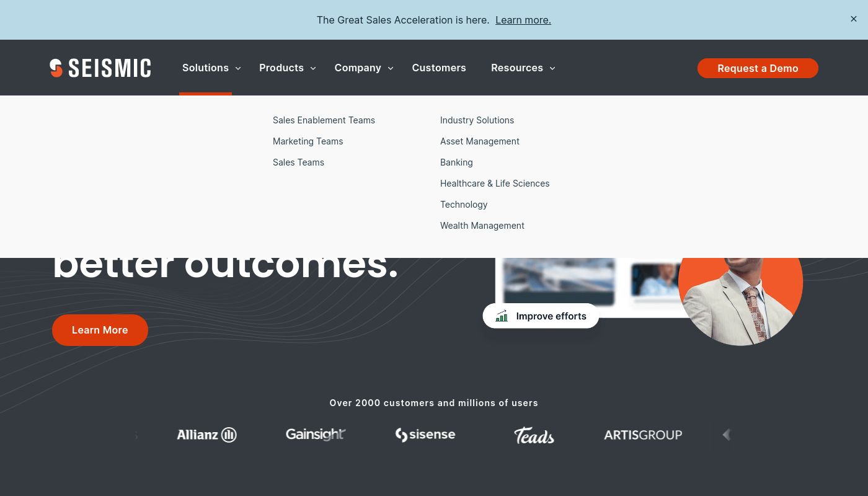Open Industry Solutions
The image size is (868, 496).
pyautogui.click(x=477, y=120)
